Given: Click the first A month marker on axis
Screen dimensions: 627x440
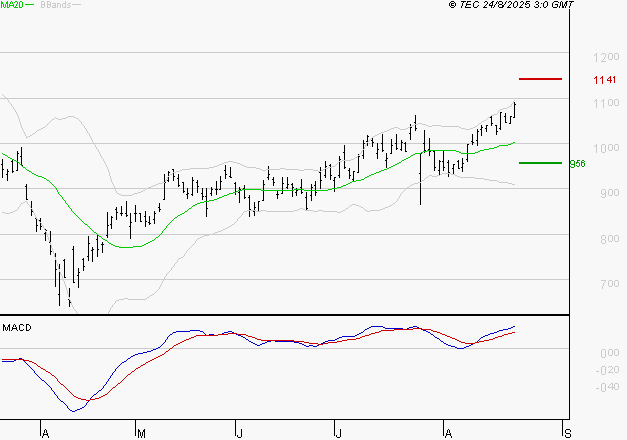Looking at the screenshot, I should click(44, 433).
